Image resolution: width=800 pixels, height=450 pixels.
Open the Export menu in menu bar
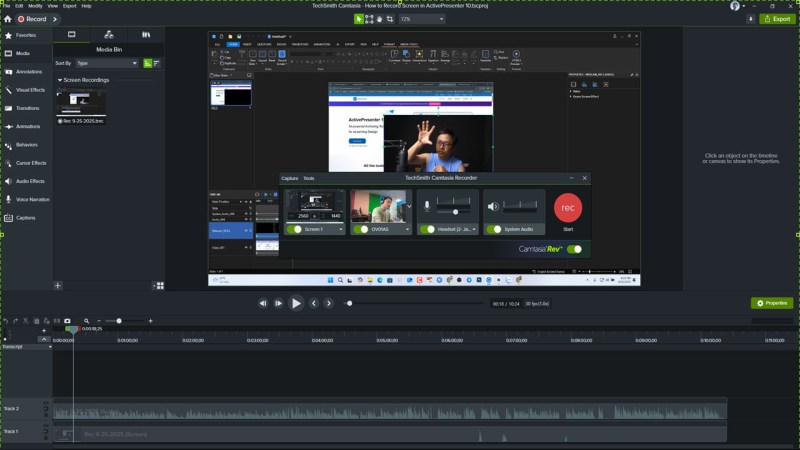pos(68,6)
